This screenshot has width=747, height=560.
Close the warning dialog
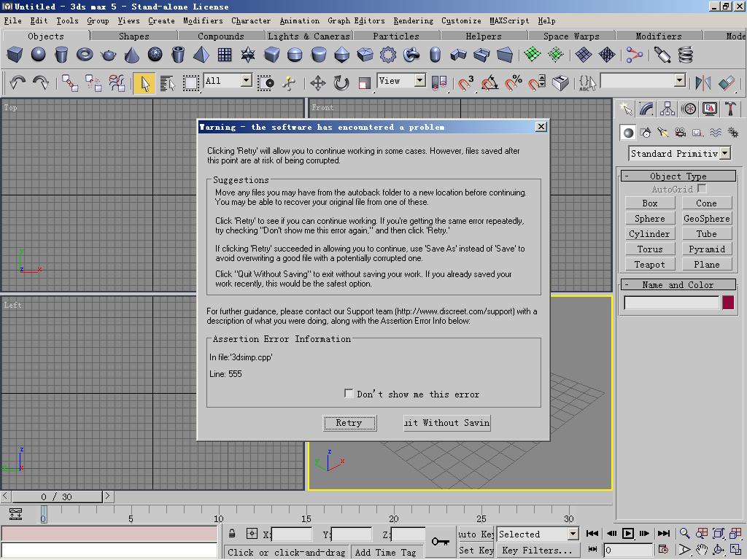tap(541, 127)
